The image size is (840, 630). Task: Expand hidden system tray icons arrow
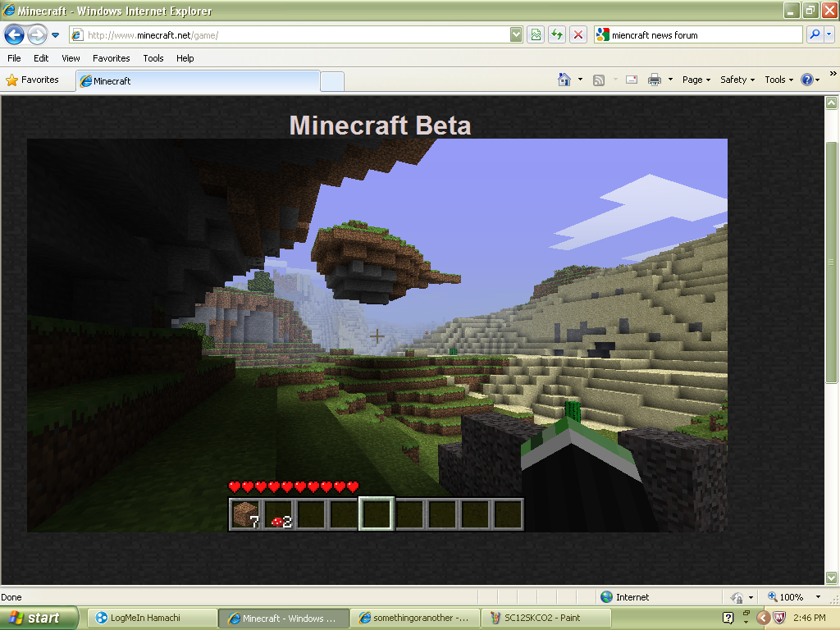pyautogui.click(x=763, y=618)
